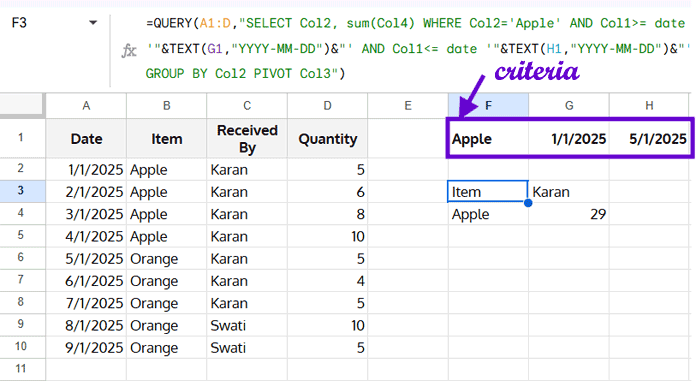The image size is (696, 381).
Task: Select column E header
Action: [408, 106]
